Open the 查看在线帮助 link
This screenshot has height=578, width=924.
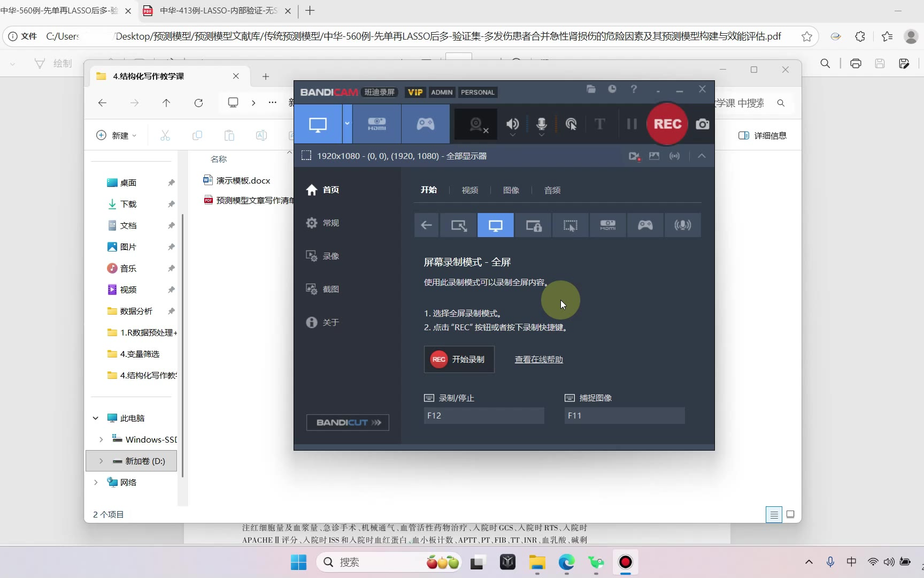(x=538, y=360)
